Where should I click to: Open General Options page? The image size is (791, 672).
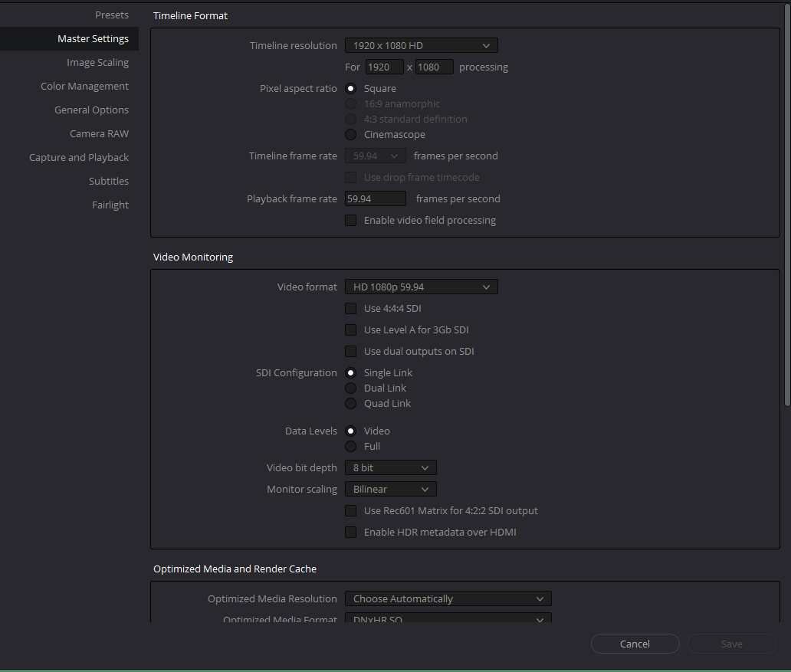pyautogui.click(x=91, y=110)
